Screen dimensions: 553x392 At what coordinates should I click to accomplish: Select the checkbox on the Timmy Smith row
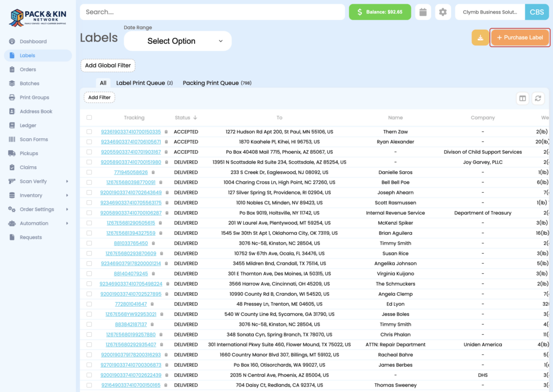point(89,242)
